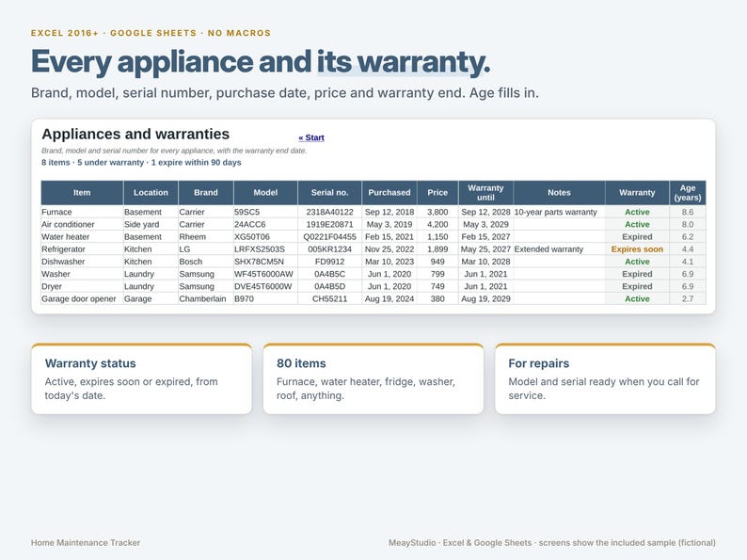Click purchase date Nov 25, 2022

click(389, 249)
